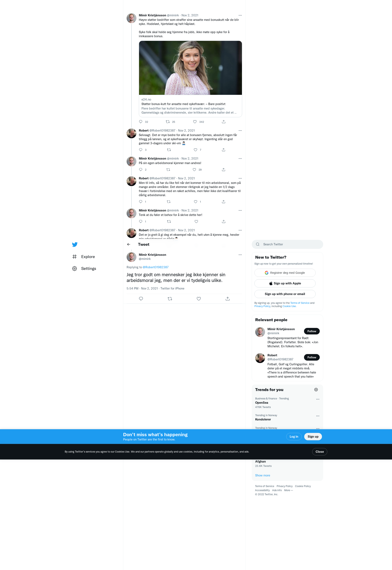Share the 'Tenk at du føler' tweet
Screen dimensions: 392x570
pos(224,221)
